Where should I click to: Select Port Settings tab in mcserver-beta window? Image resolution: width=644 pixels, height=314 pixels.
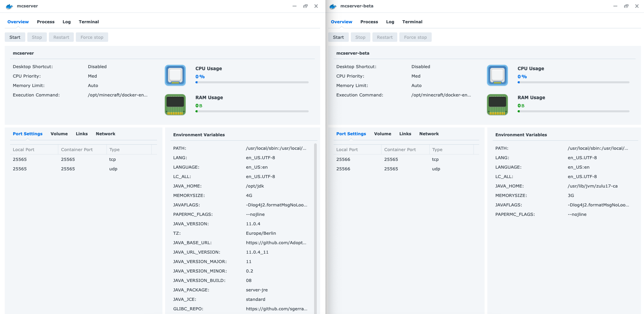[351, 134]
